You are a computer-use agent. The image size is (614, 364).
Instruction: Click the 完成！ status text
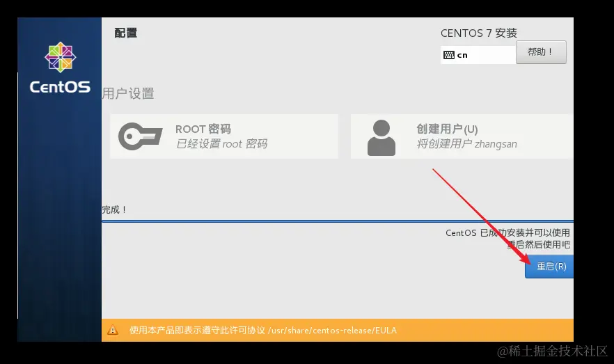click(114, 209)
